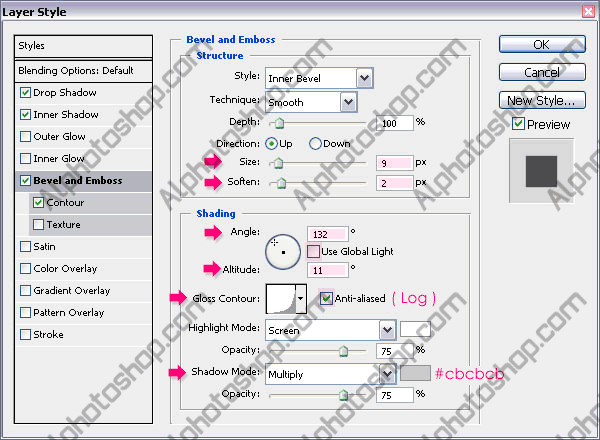
Task: Select the Satin list label
Action: pos(44,246)
